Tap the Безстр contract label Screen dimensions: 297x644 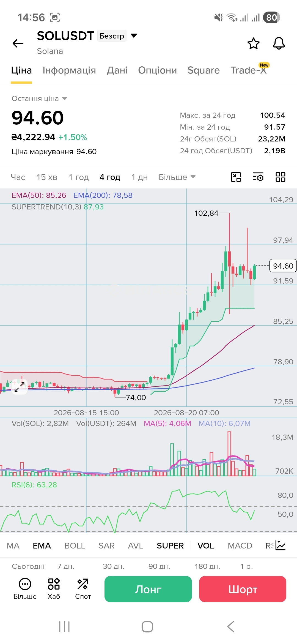112,36
